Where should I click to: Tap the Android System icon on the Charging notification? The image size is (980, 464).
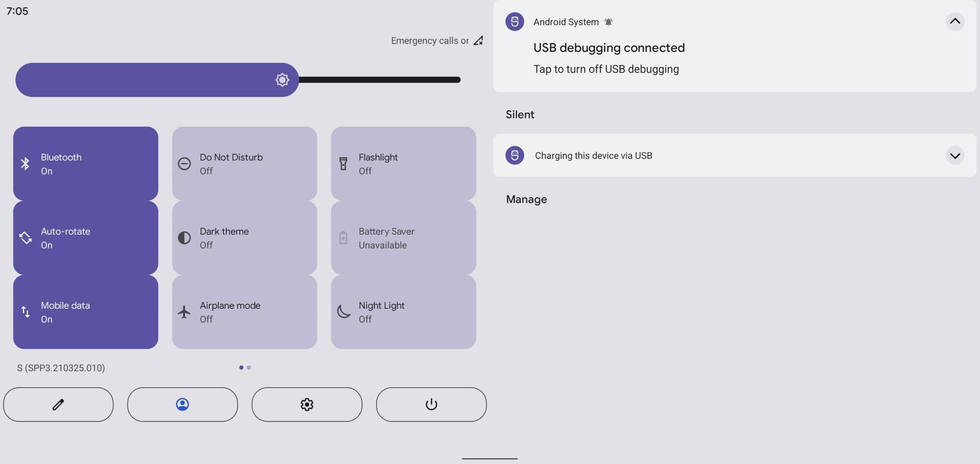[x=514, y=155]
